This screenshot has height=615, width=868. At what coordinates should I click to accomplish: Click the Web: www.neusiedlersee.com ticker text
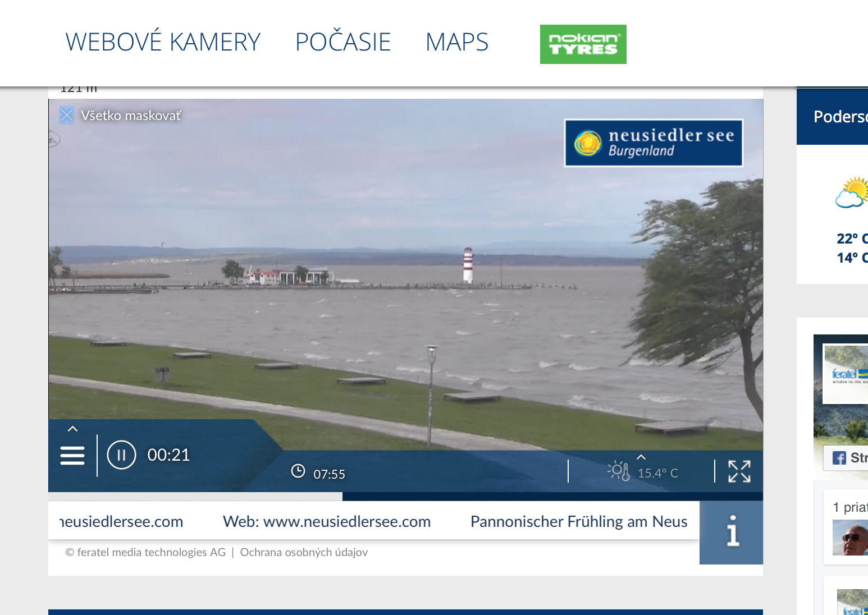(x=327, y=521)
